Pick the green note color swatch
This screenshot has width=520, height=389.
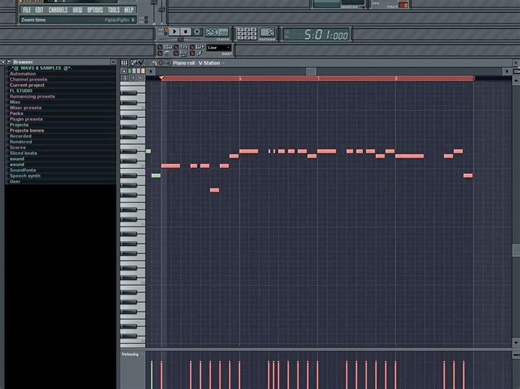(130, 71)
